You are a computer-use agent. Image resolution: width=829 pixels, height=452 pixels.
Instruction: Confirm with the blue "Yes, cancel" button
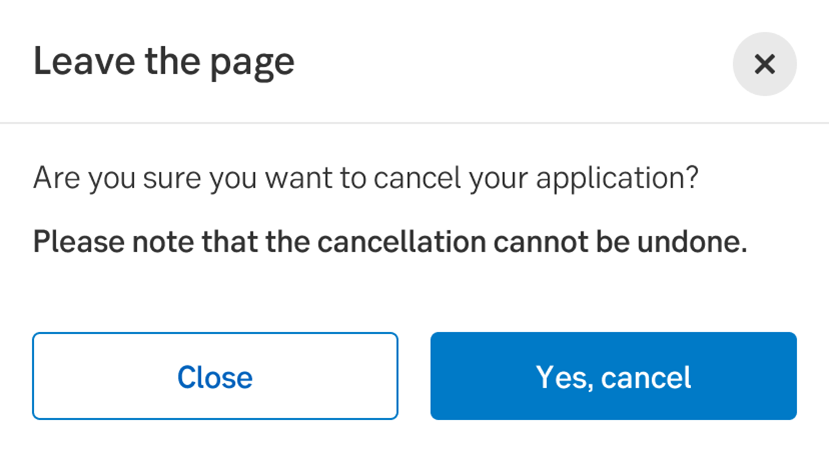click(613, 376)
